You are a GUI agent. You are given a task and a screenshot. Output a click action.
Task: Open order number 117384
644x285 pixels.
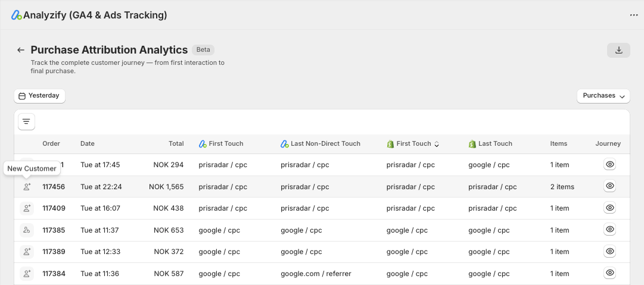click(54, 274)
